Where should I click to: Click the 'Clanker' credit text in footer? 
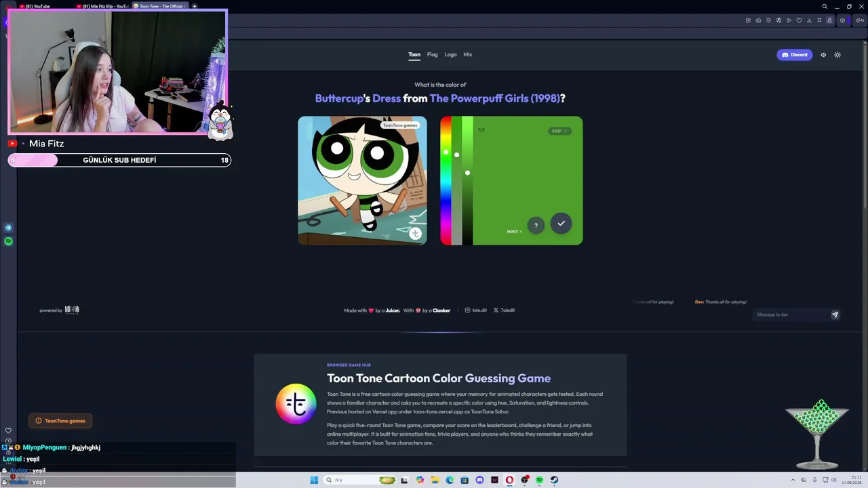click(441, 310)
